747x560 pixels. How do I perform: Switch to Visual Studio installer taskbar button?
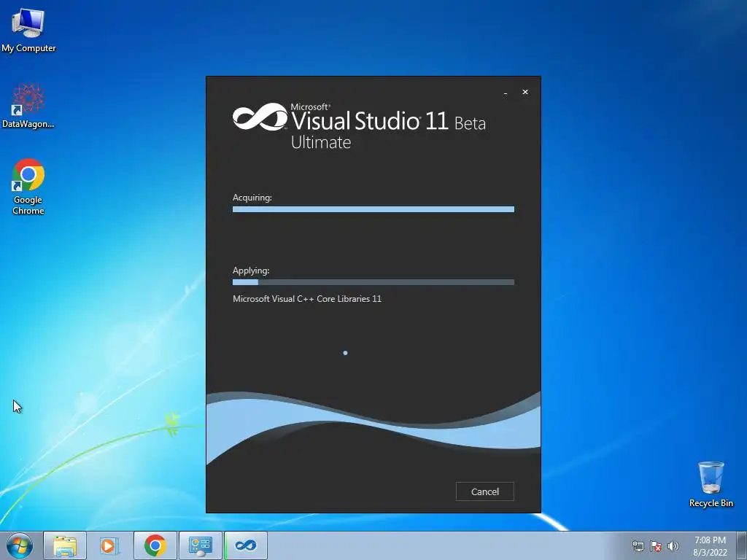246,545
